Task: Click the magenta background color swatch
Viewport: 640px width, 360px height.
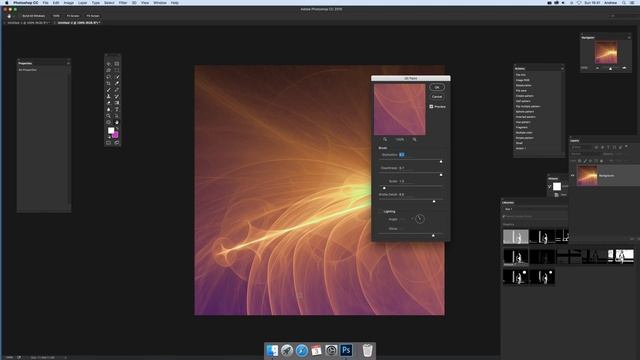Action: (116, 135)
